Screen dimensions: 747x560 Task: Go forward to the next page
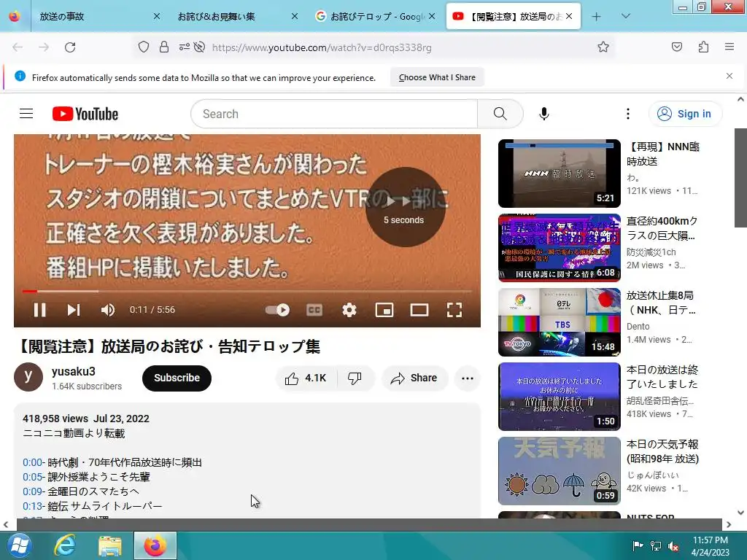44,47
